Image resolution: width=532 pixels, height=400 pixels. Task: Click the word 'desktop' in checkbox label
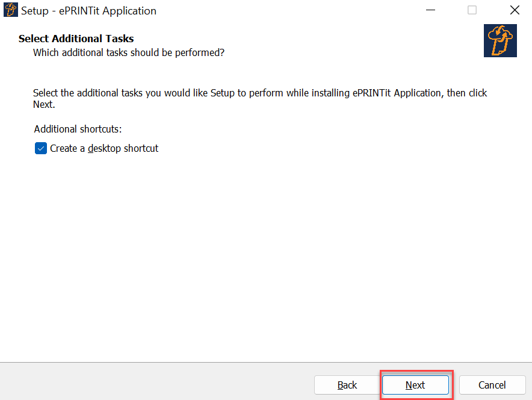[105, 148]
